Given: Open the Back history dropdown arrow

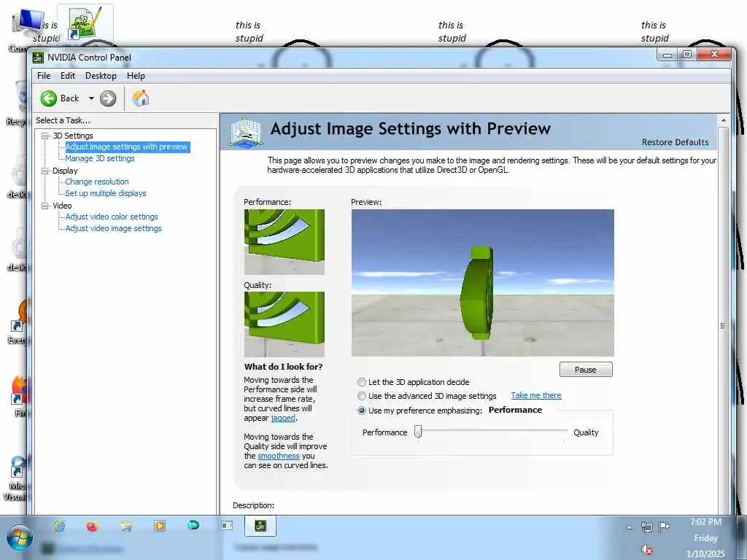Looking at the screenshot, I should pos(91,98).
